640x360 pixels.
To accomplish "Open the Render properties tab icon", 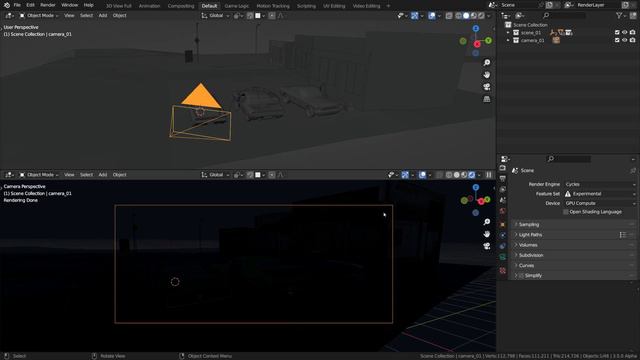I will click(502, 168).
